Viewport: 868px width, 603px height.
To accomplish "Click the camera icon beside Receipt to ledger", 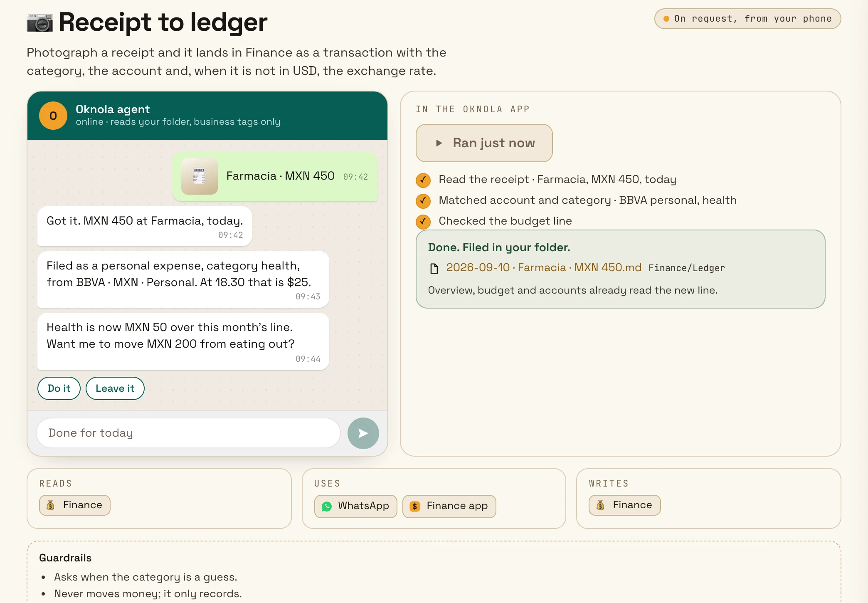I will (x=40, y=22).
